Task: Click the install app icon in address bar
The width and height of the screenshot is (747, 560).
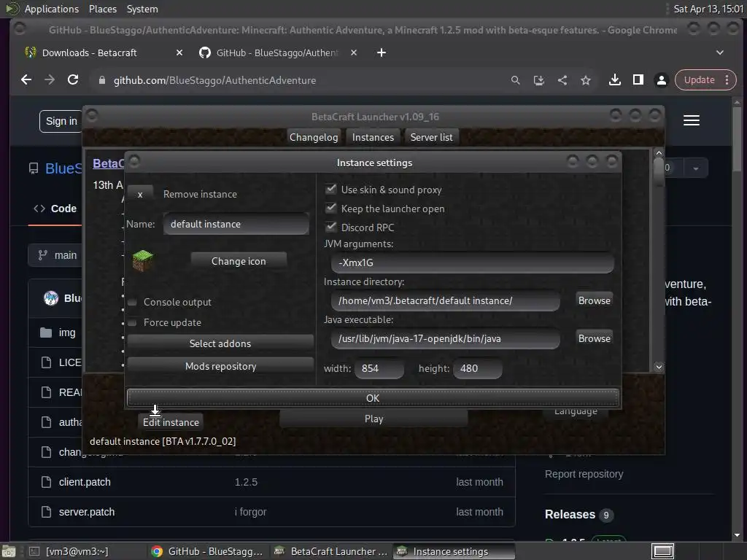Action: [x=539, y=80]
